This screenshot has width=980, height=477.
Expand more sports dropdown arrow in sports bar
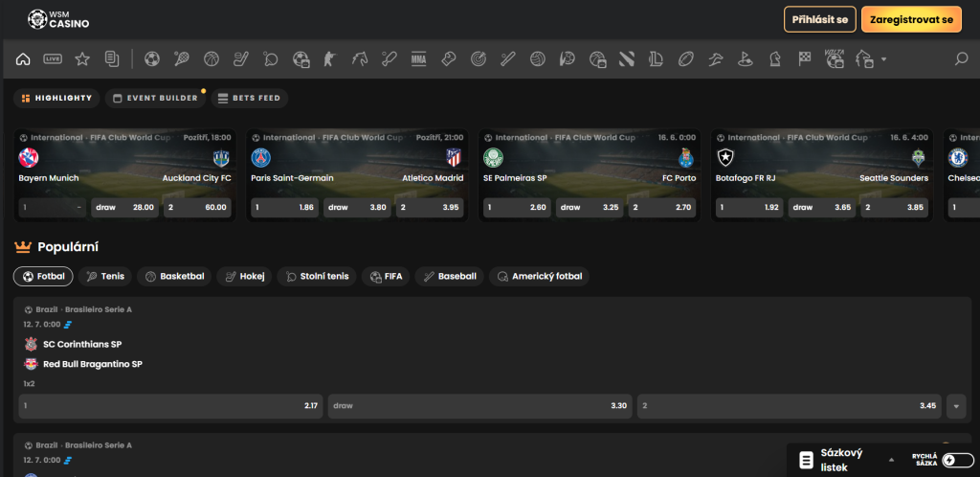click(883, 59)
